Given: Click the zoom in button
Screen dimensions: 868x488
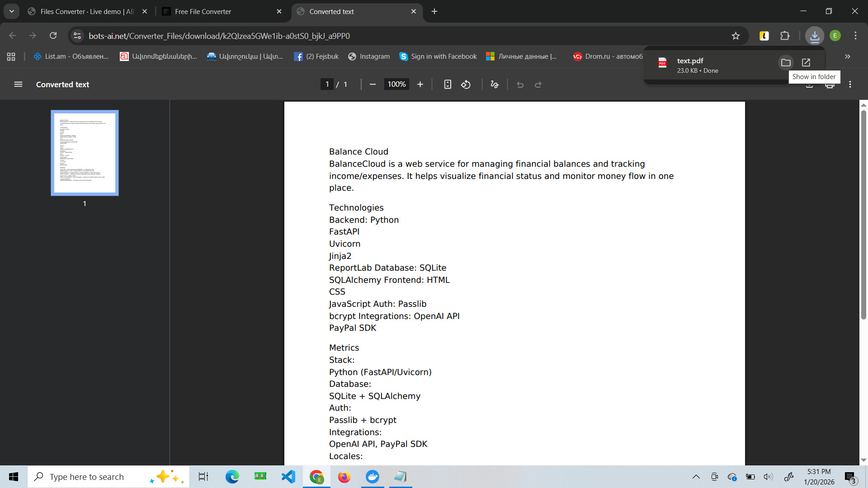Looking at the screenshot, I should click(x=420, y=84).
